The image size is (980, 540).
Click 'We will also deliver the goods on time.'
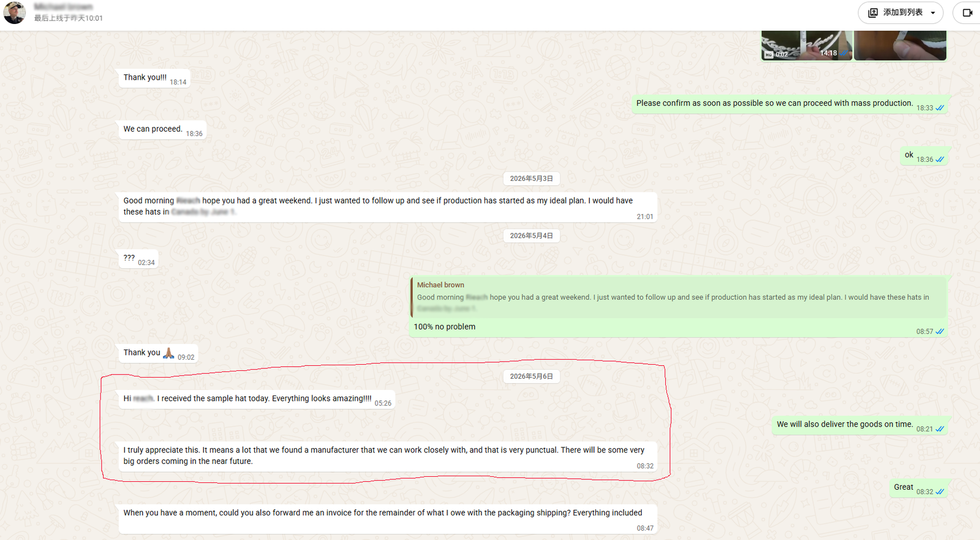point(860,425)
